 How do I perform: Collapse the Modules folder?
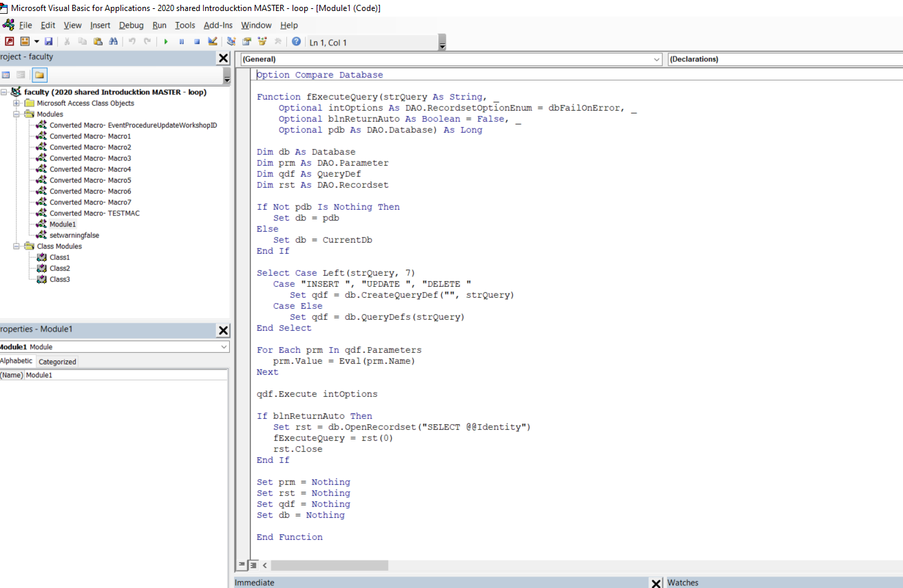tap(17, 114)
